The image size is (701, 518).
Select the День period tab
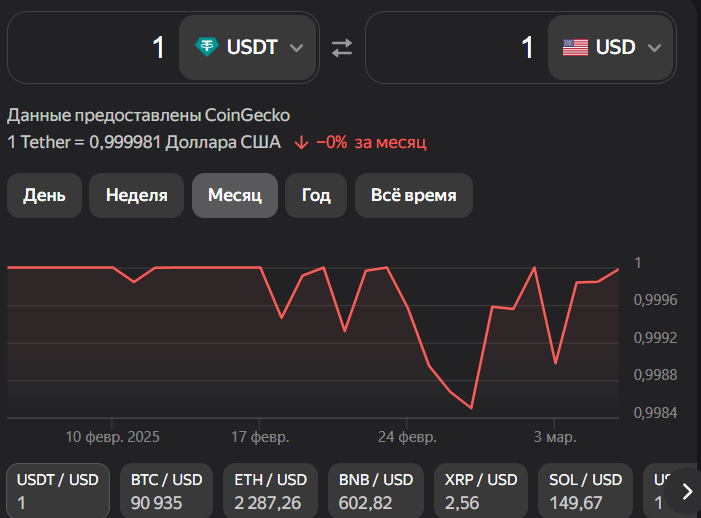coord(44,195)
